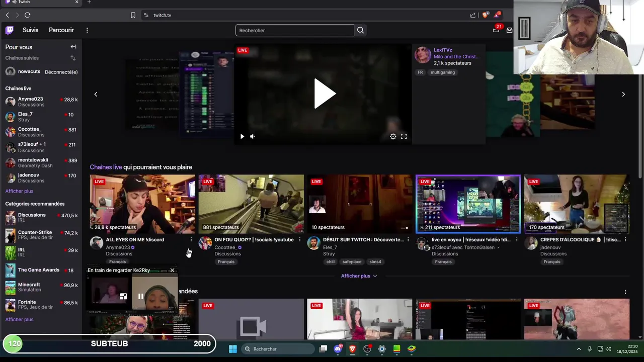This screenshot has width=644, height=362.
Task: Enter fullscreen on featured player
Action: pos(404,136)
